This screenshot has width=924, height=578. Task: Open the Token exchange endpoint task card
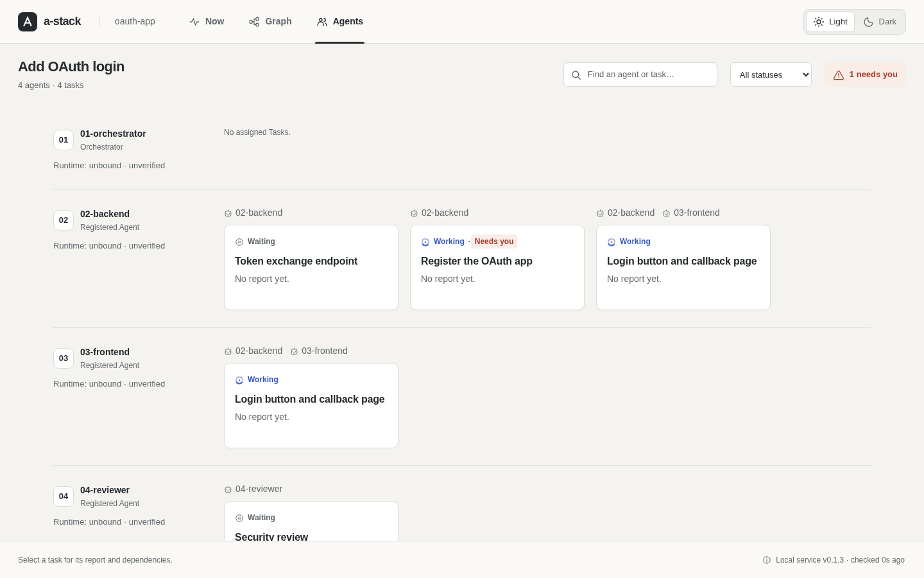[x=311, y=267]
